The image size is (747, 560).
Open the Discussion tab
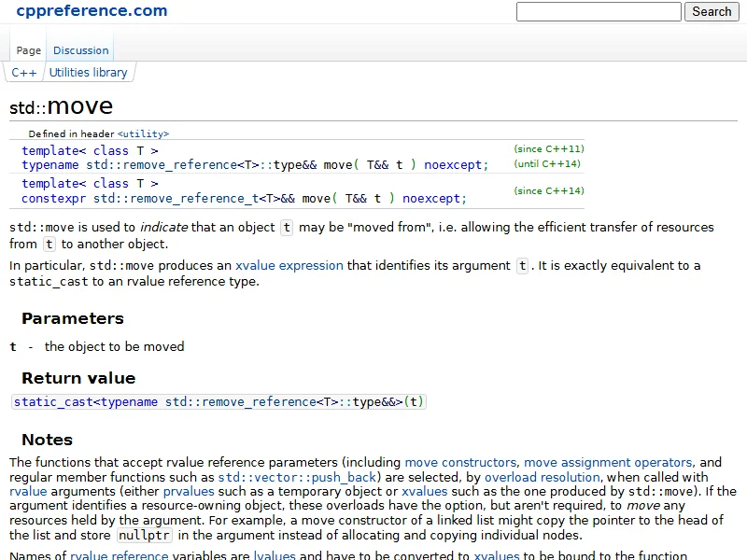(80, 50)
